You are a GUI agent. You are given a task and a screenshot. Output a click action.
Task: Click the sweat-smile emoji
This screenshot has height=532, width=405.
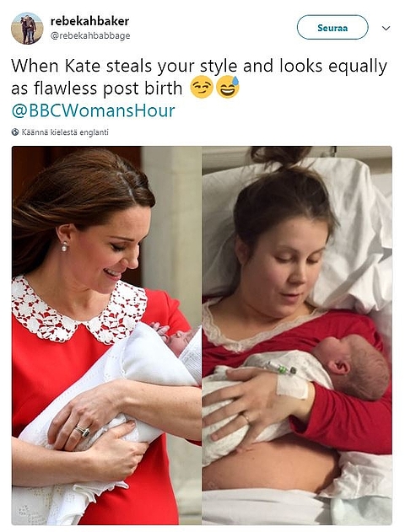[x=228, y=87]
